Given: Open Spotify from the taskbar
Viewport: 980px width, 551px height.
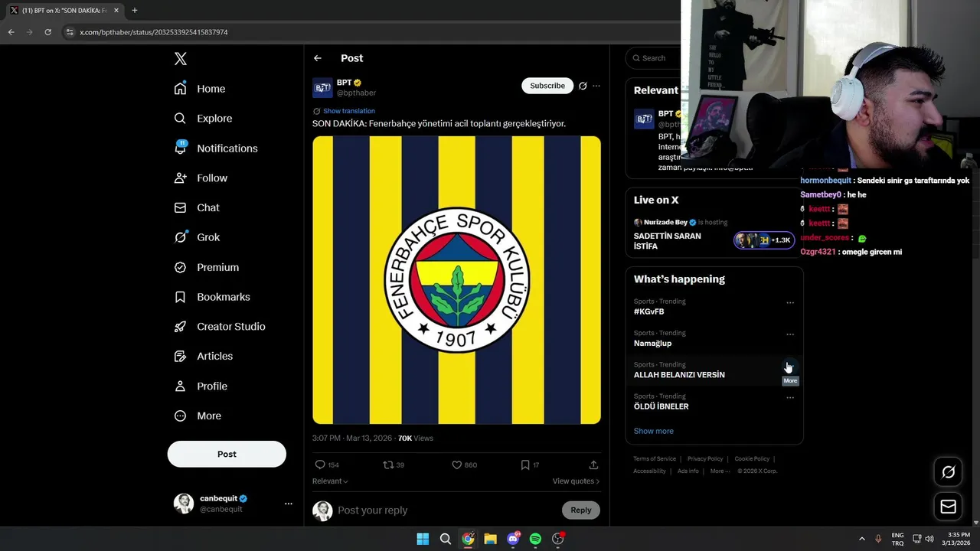Looking at the screenshot, I should coord(535,539).
